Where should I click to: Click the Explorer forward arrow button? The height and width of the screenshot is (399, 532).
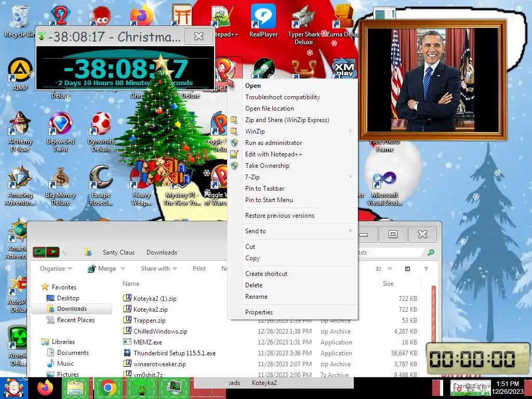[x=52, y=252]
